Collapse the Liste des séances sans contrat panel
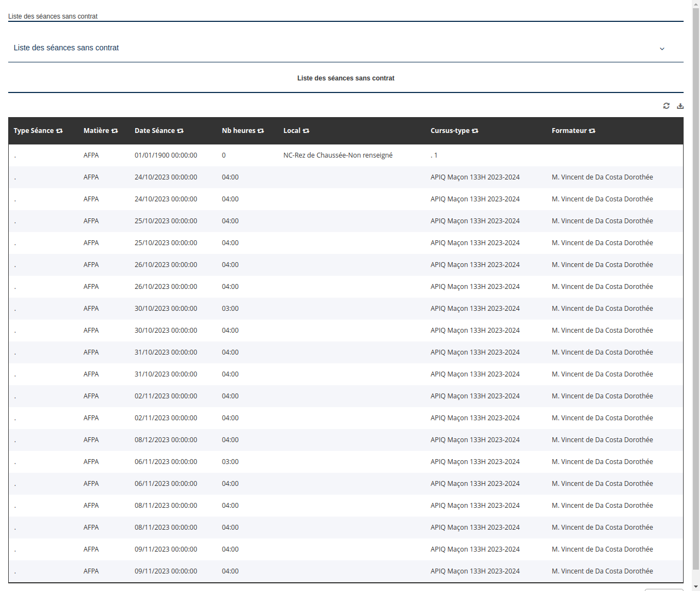 tap(662, 48)
